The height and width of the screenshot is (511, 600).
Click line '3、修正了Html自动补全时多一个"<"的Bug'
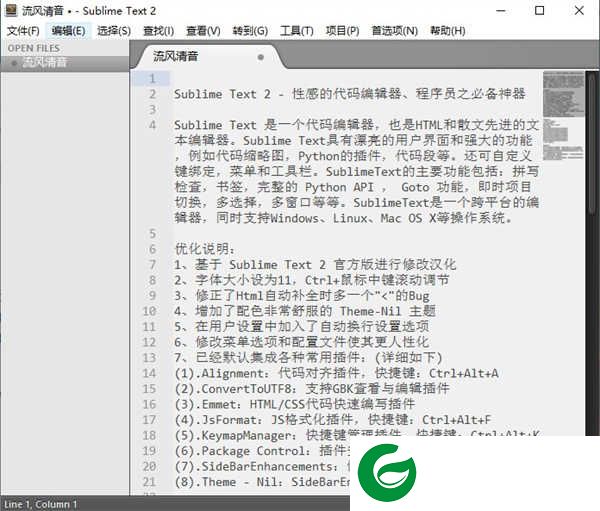pos(302,295)
